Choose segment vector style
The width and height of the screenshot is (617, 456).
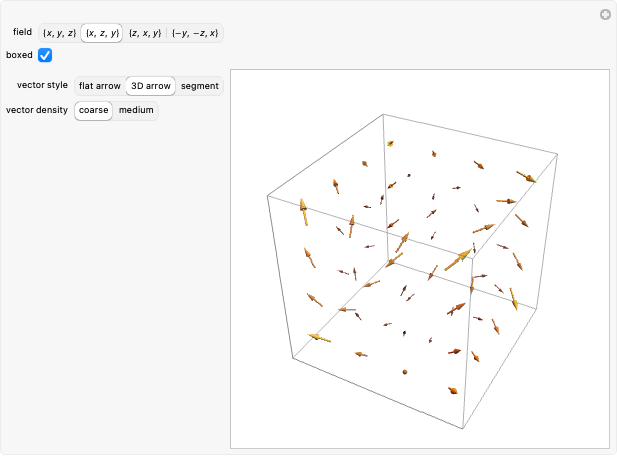tap(200, 86)
